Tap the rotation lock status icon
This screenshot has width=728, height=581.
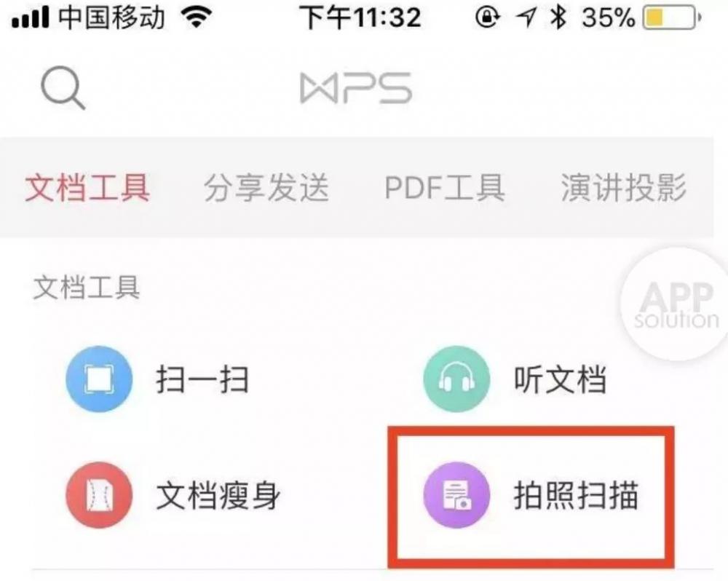coord(488,17)
